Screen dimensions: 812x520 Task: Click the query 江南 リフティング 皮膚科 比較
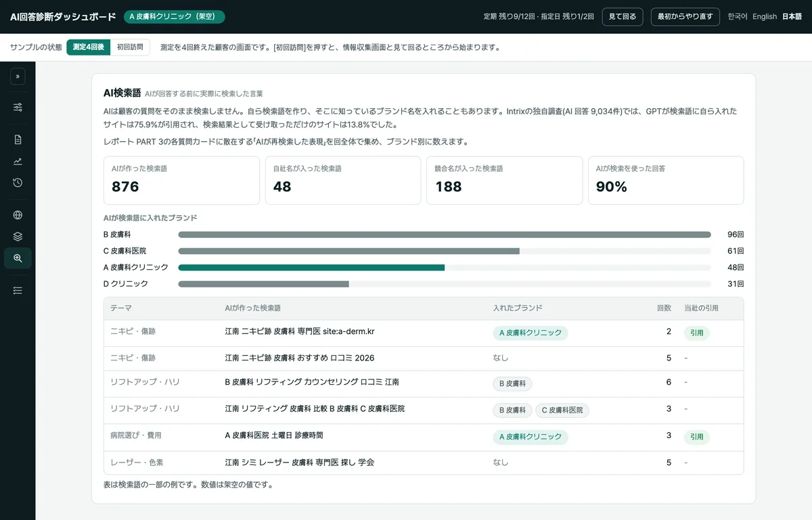(x=315, y=409)
